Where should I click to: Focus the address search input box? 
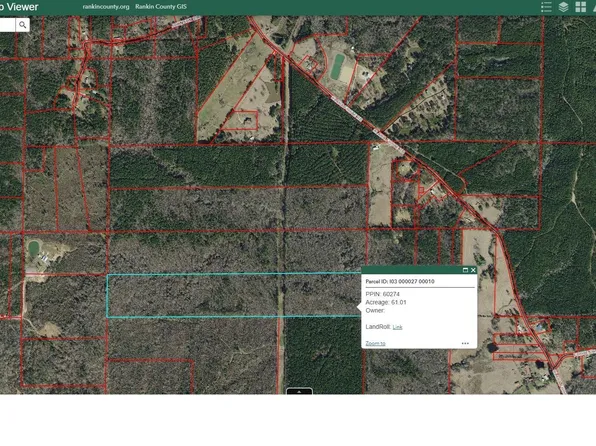tap(7, 25)
